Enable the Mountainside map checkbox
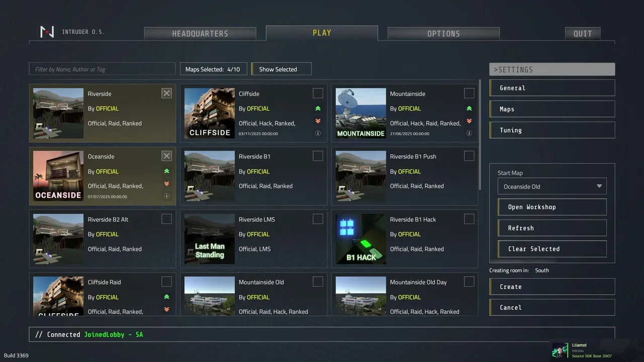Screen dimensions: 644x362 469,93
